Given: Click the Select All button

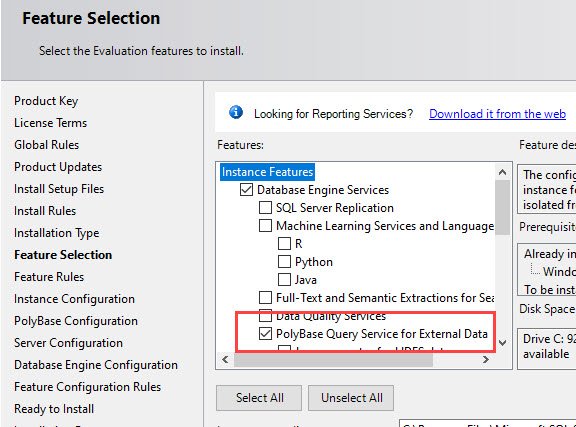Looking at the screenshot, I should [259, 398].
